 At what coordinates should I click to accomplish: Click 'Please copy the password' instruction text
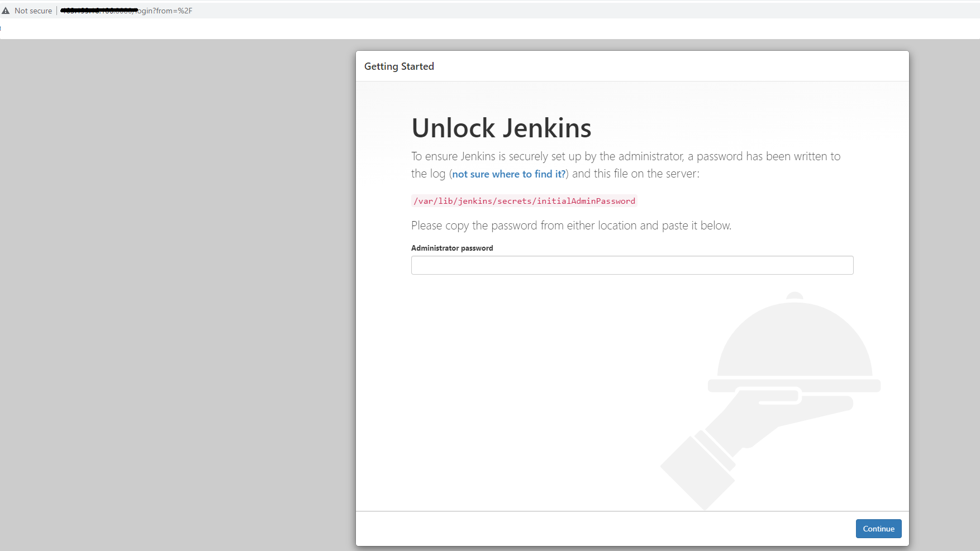point(571,226)
